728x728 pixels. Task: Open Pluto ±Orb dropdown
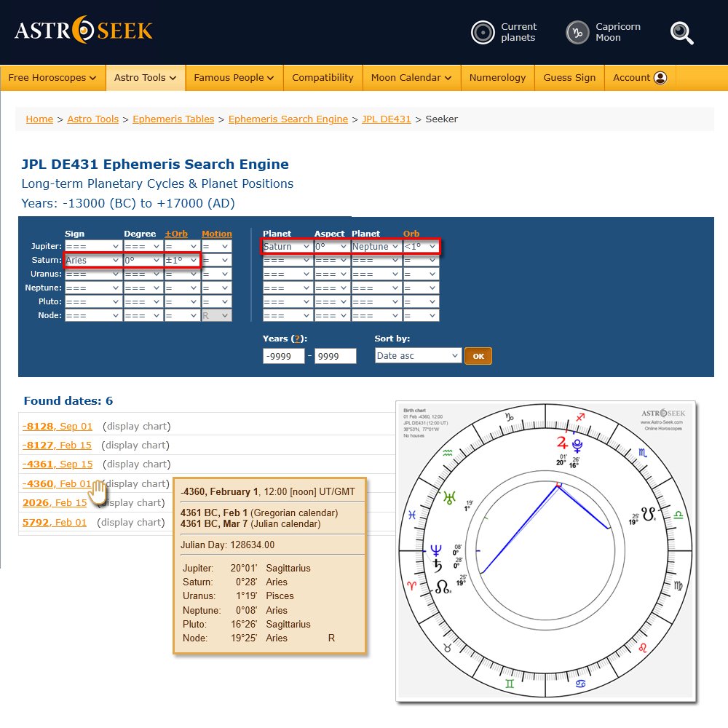(x=181, y=302)
